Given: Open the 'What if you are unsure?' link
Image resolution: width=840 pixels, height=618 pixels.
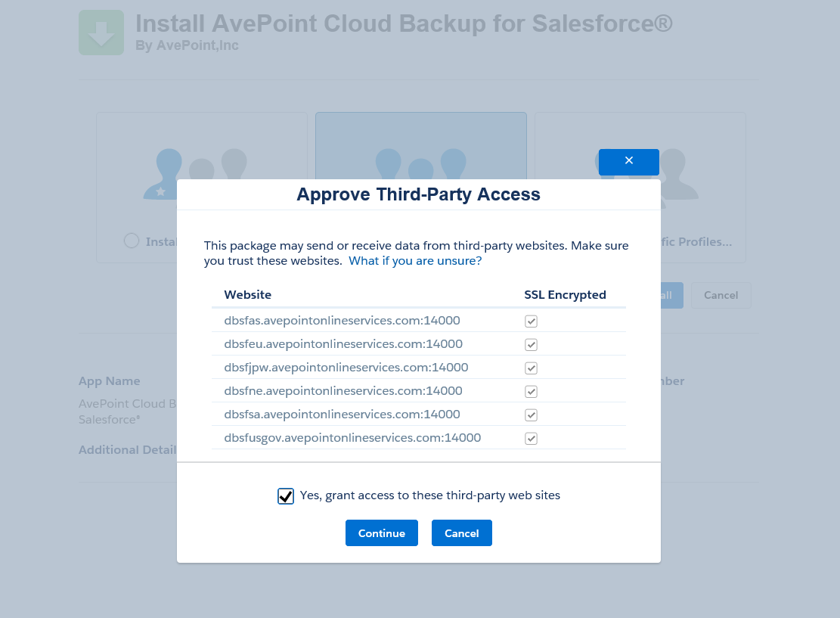Looking at the screenshot, I should 415,260.
